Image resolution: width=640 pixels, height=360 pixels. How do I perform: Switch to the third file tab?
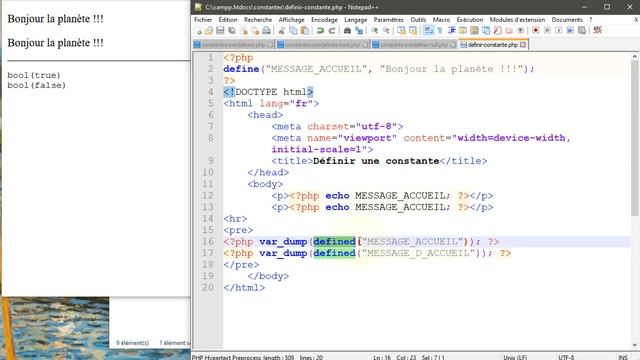414,45
